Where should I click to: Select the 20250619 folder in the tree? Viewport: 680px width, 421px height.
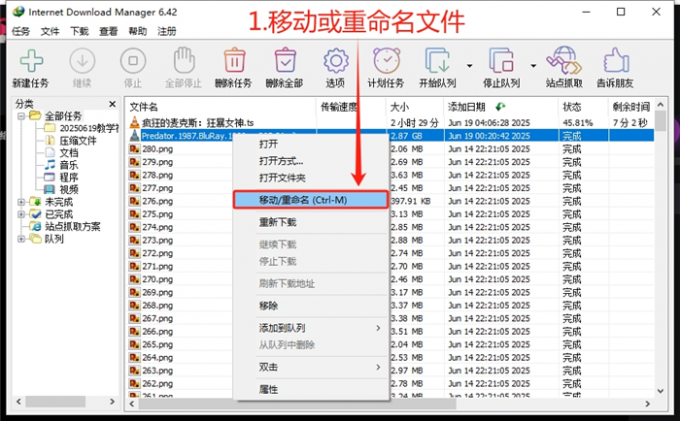[88, 128]
